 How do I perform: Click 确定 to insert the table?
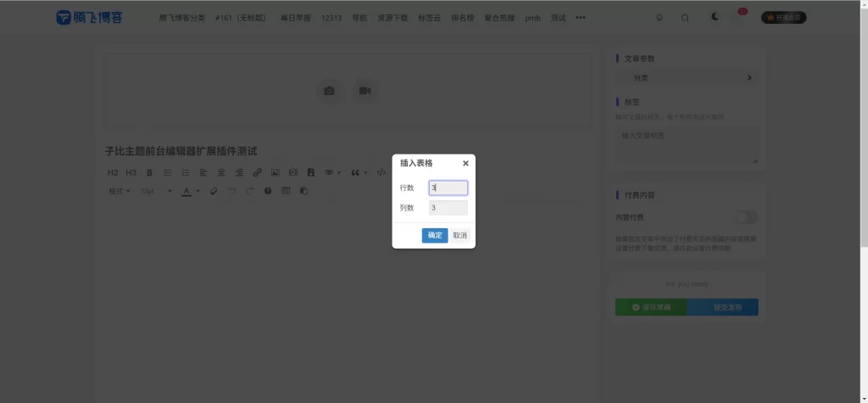point(434,235)
